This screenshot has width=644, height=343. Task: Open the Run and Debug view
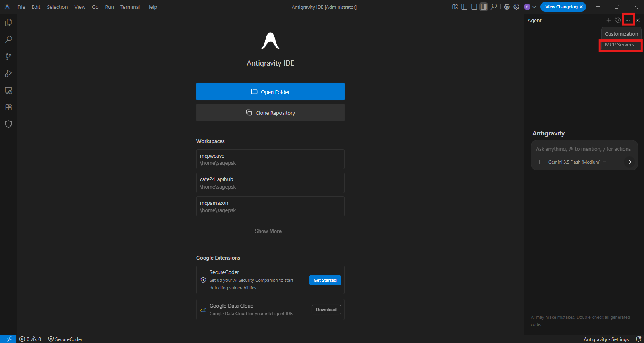point(8,73)
